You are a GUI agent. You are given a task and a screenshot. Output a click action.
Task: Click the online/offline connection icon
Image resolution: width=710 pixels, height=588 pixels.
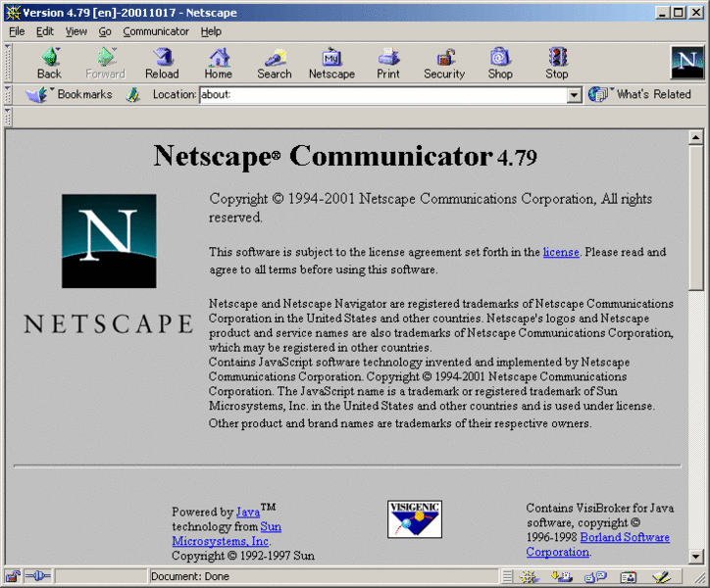tap(38, 576)
